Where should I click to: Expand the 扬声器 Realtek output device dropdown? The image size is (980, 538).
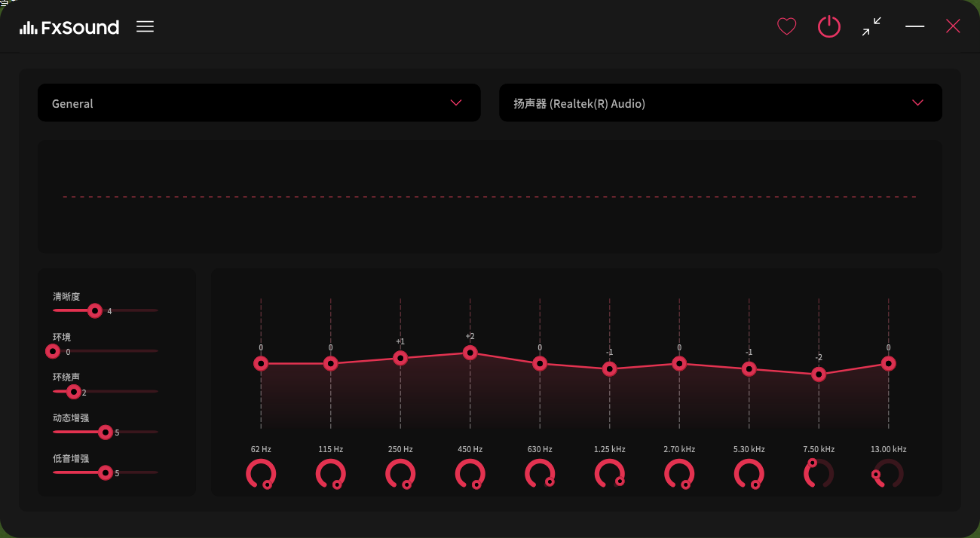(x=720, y=102)
